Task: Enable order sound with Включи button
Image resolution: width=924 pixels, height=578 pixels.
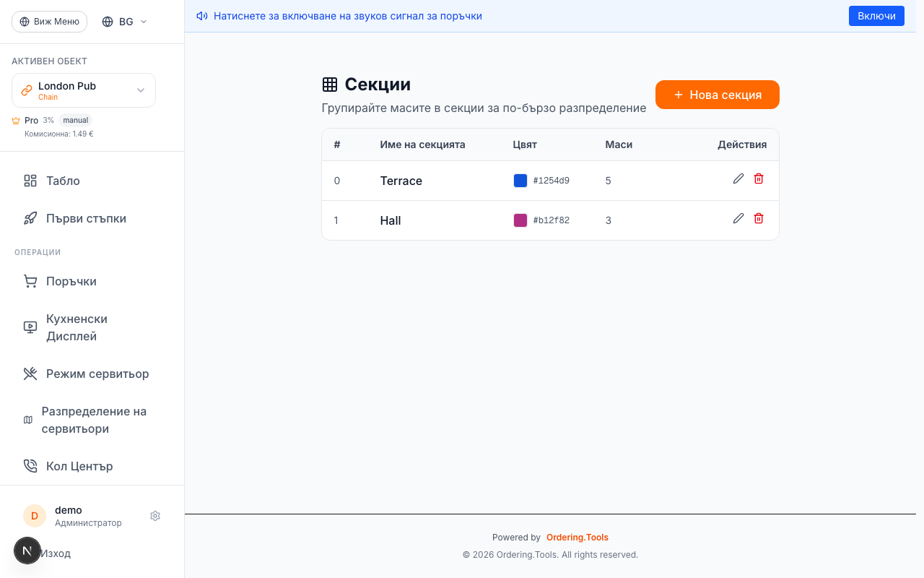Action: (x=876, y=16)
